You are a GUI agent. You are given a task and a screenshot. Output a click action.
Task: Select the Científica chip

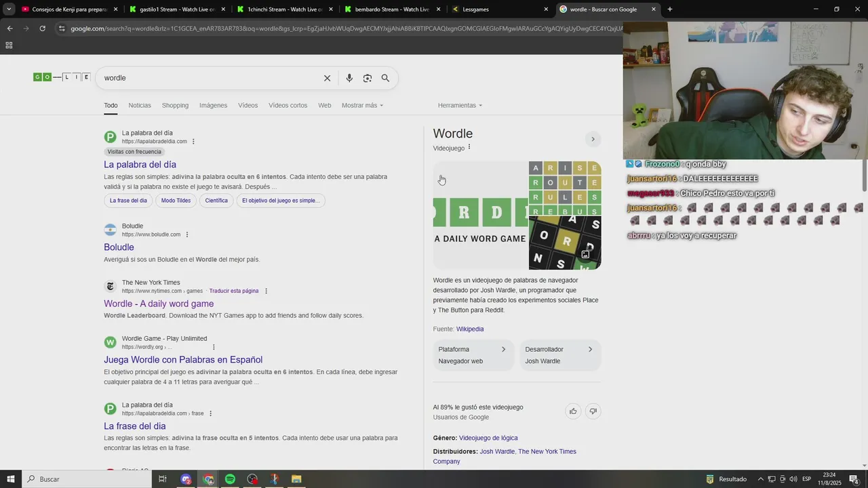[216, 201]
